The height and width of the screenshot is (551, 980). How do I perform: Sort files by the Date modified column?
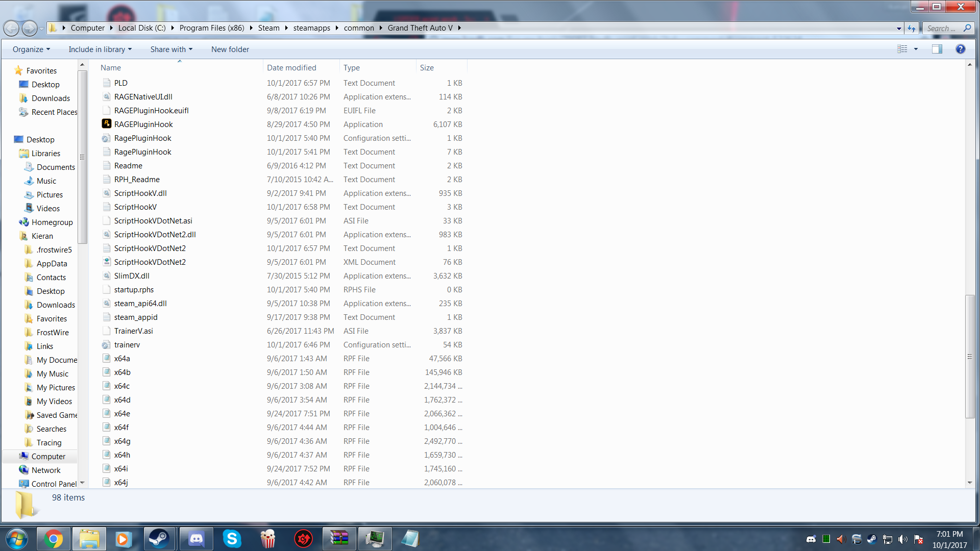(291, 68)
